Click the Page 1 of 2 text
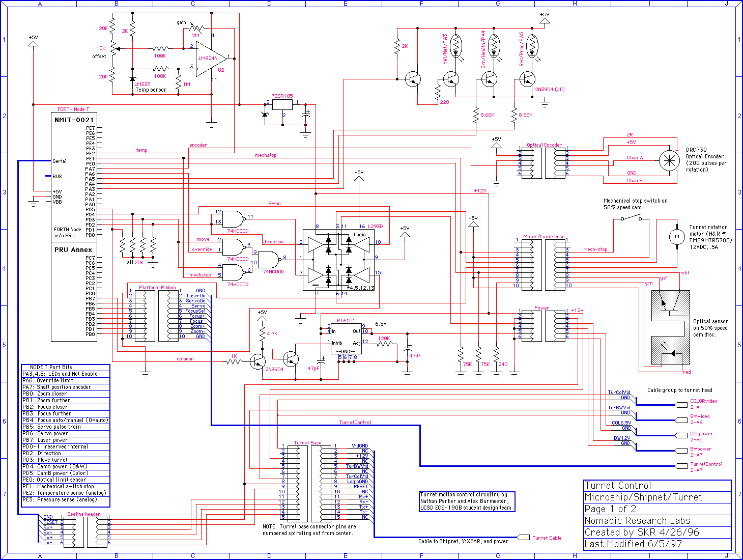This screenshot has width=743, height=560. [610, 509]
